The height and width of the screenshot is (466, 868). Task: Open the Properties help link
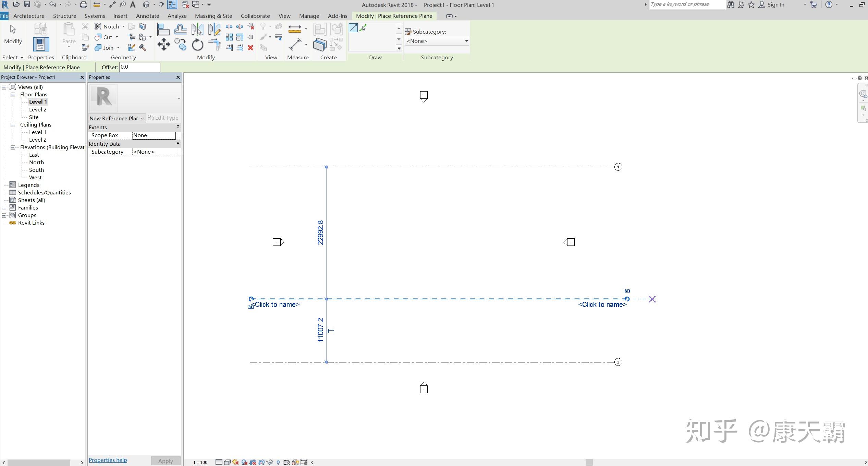pos(108,460)
